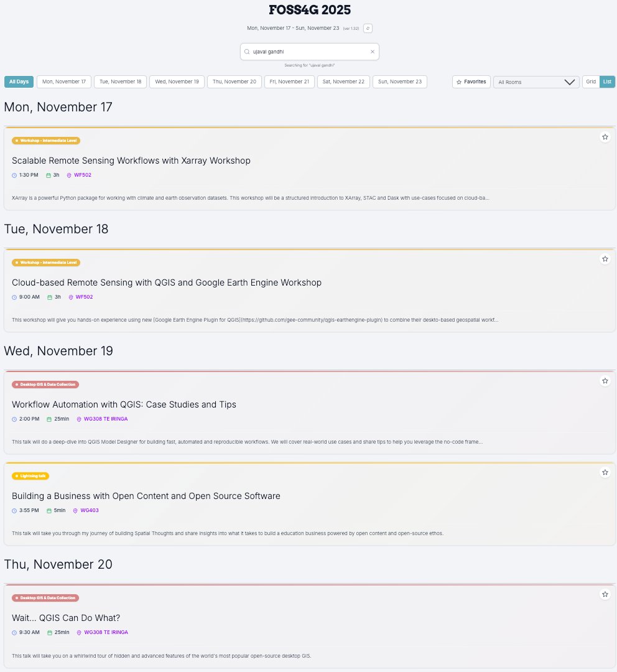This screenshot has width=617, height=672.
Task: Filter to Sun, November 23
Action: tap(400, 82)
